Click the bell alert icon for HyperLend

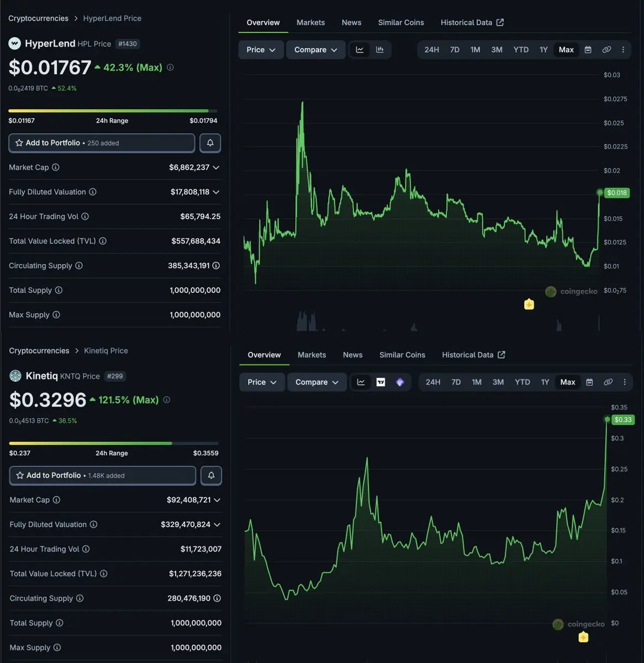(x=210, y=143)
